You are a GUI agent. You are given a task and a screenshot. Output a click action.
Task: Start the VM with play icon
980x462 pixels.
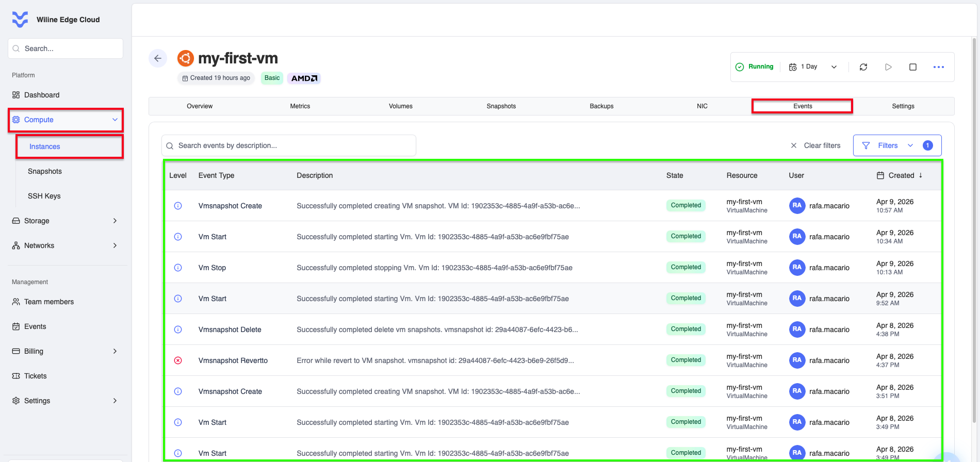click(x=888, y=67)
